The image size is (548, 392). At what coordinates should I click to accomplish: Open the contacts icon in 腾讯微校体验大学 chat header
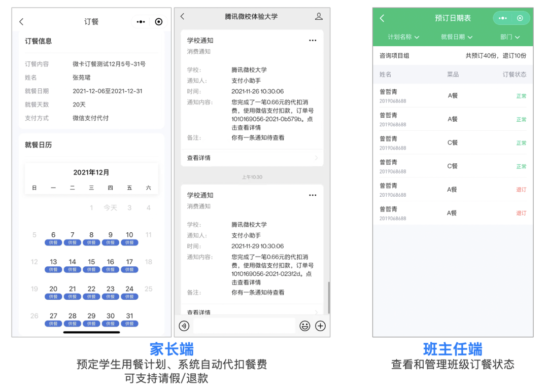[319, 16]
